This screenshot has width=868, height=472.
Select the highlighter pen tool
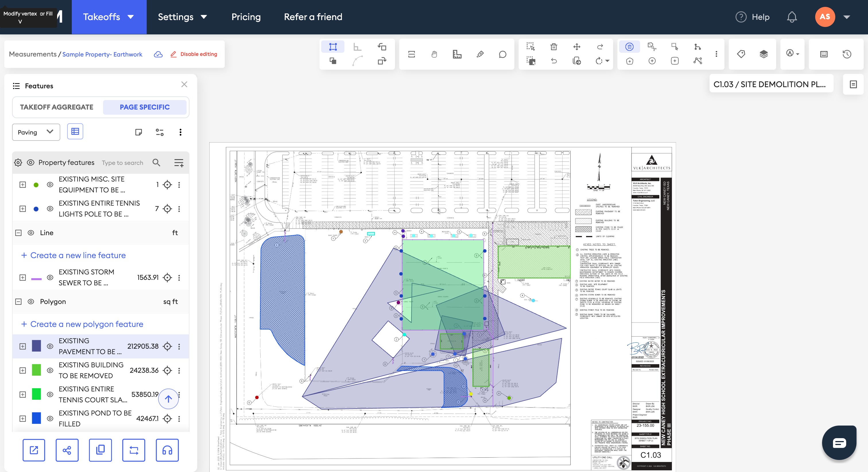[x=480, y=54]
